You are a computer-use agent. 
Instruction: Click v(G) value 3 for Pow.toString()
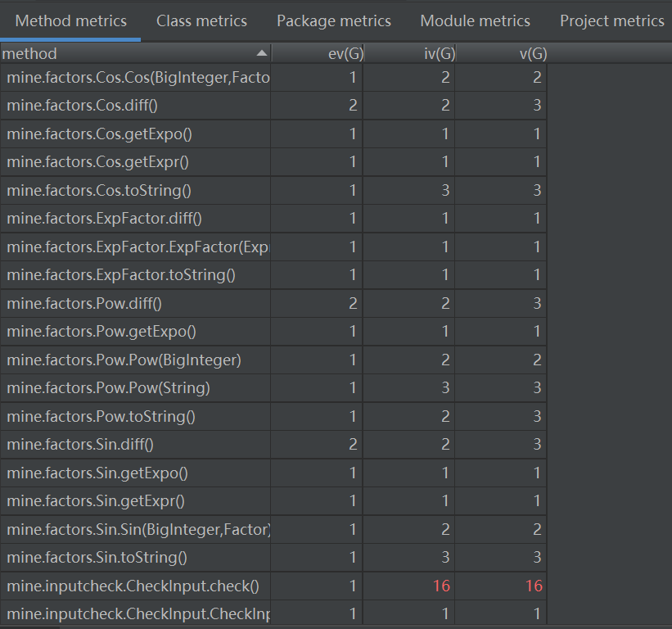[x=537, y=416]
